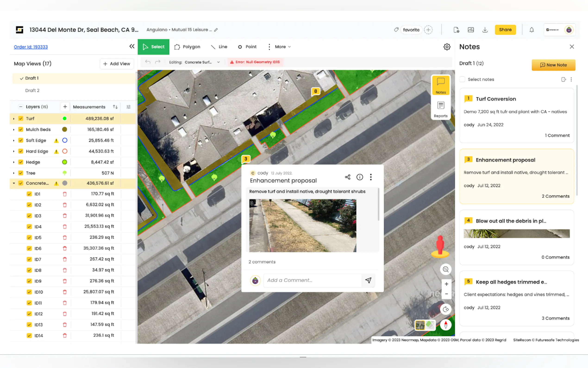Uncheck the ID6 feature checkbox
The width and height of the screenshot is (588, 368).
point(29,248)
